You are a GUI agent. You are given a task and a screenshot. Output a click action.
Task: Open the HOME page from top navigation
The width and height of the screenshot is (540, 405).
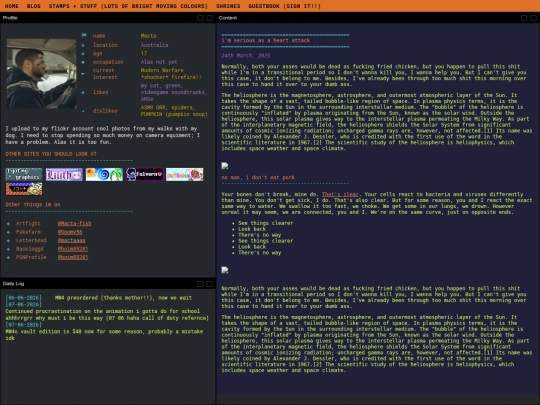pyautogui.click(x=11, y=6)
